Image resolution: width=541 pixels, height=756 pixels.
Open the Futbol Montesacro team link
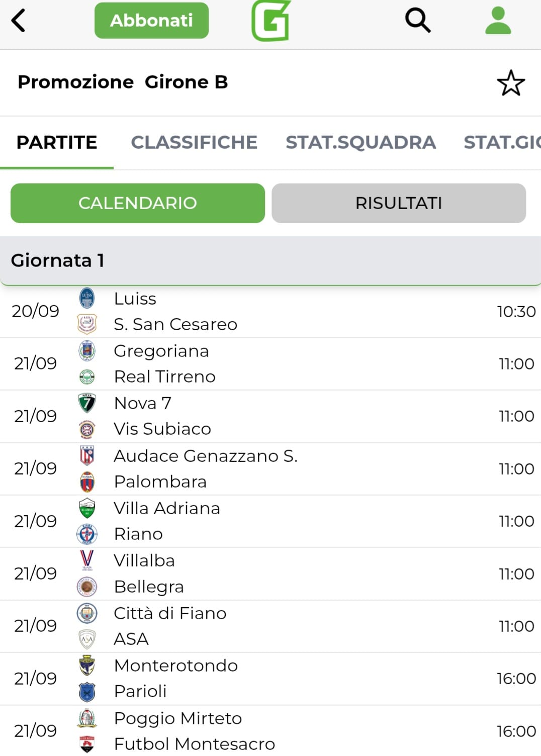pos(195,744)
